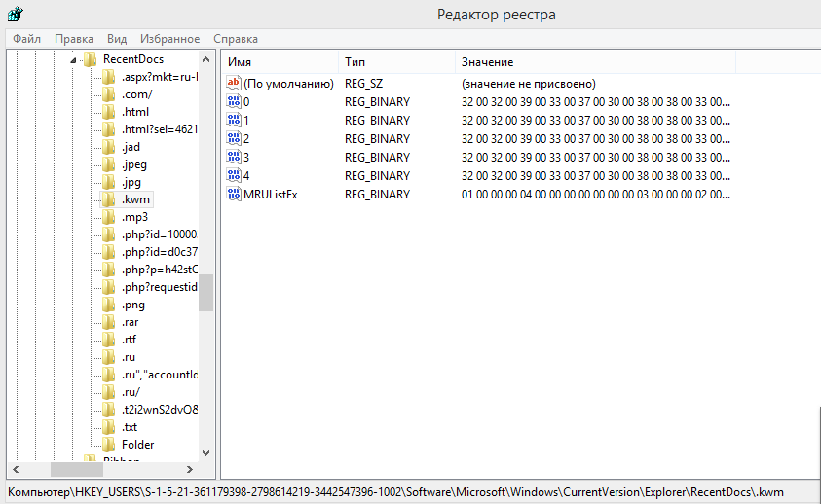
Task: Click the binary icon of value 2
Action: 234,138
